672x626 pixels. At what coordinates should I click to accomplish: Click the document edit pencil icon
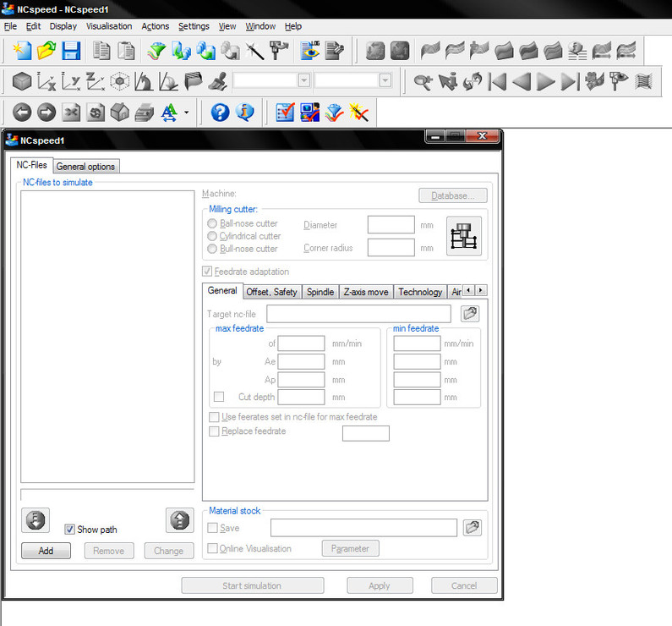[x=334, y=51]
